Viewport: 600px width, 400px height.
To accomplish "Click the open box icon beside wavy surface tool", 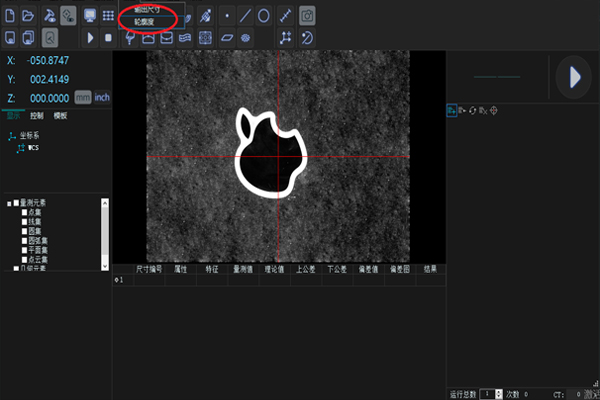I will pyautogui.click(x=166, y=38).
